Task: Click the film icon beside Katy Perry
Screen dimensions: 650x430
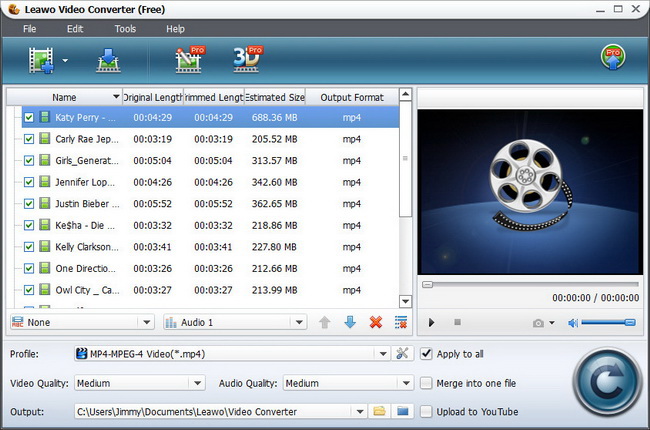Action: [44, 117]
